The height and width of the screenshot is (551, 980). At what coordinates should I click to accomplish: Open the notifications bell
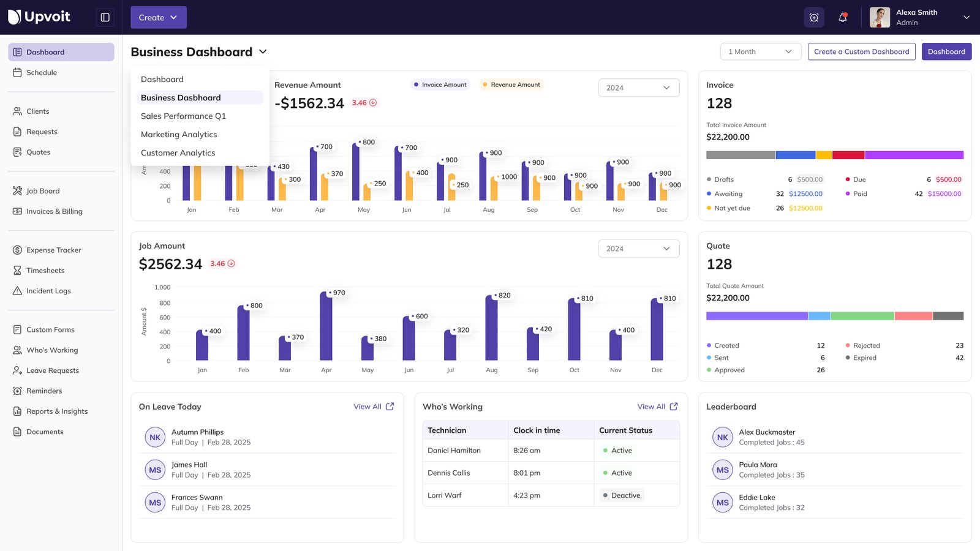click(842, 17)
